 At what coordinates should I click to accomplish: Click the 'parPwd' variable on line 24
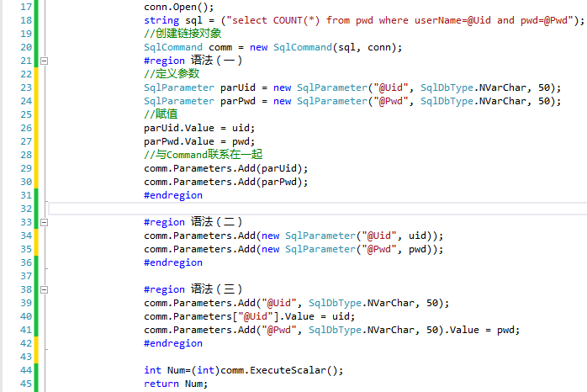238,101
